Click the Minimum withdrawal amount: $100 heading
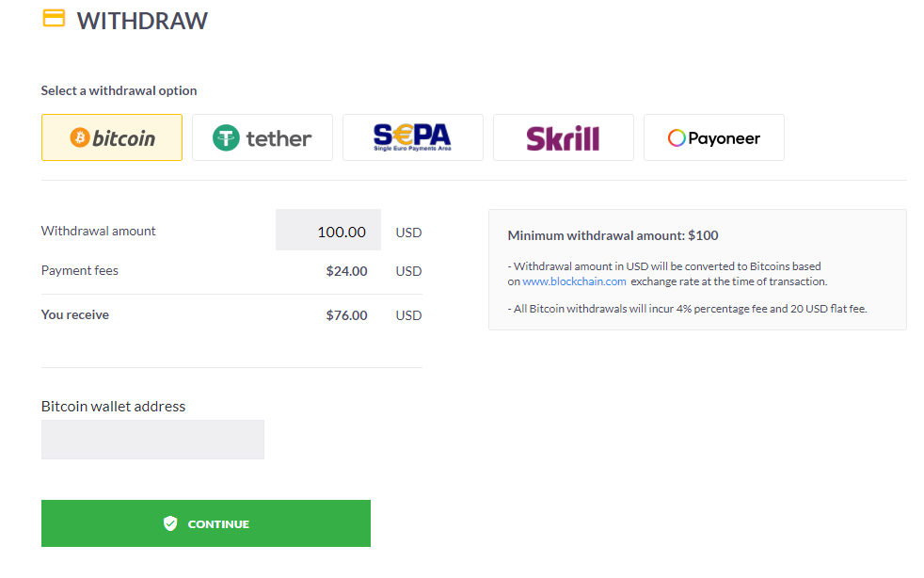 tap(613, 235)
